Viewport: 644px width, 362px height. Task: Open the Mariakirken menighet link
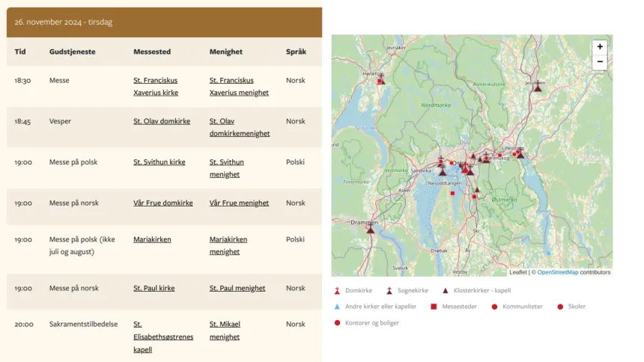228,245
